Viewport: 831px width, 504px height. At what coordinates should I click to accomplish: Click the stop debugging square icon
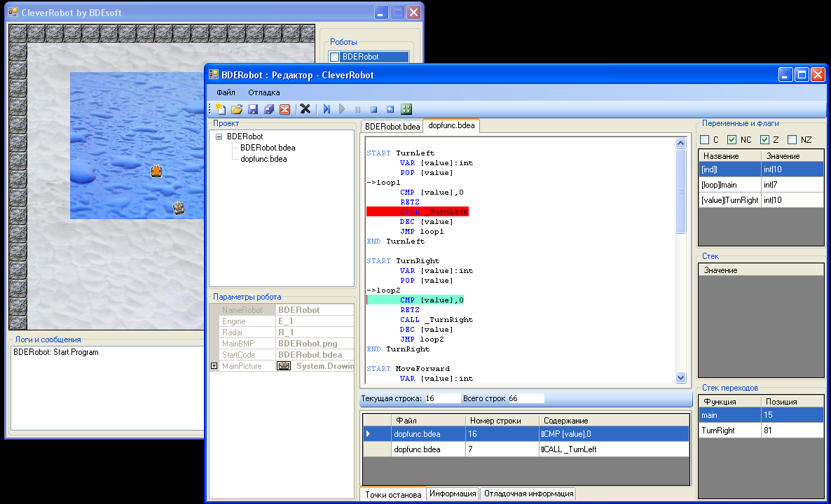(x=373, y=110)
